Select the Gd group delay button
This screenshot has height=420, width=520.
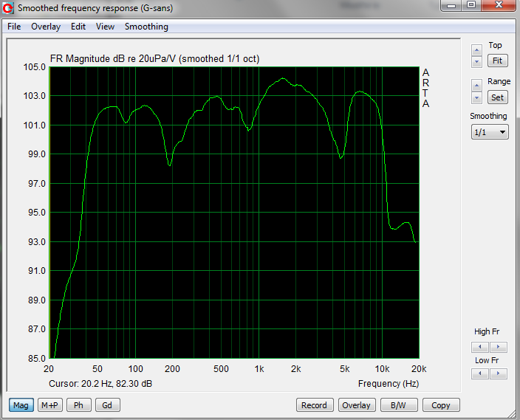[x=107, y=405]
